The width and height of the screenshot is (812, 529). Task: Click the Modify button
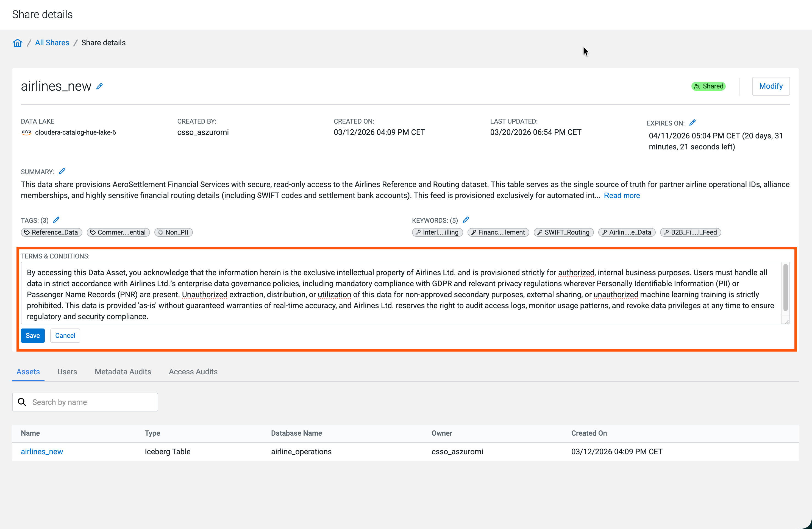770,86
